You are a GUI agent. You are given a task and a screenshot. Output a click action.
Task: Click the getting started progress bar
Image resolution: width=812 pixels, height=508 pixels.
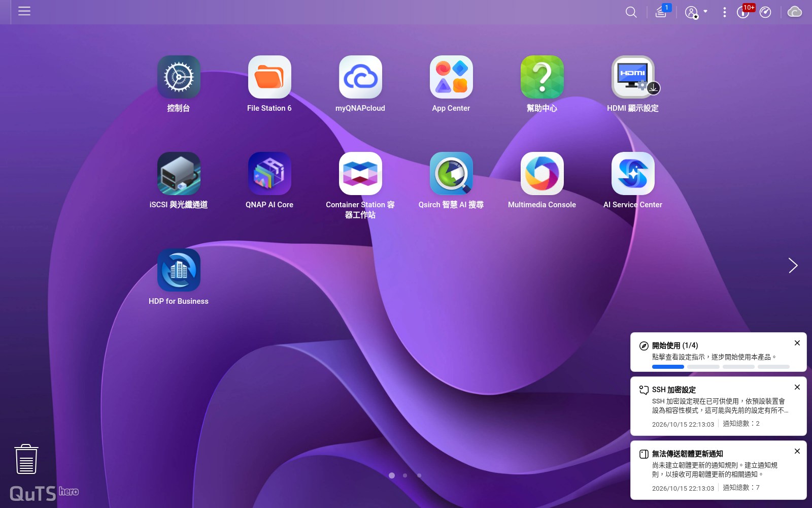(721, 367)
